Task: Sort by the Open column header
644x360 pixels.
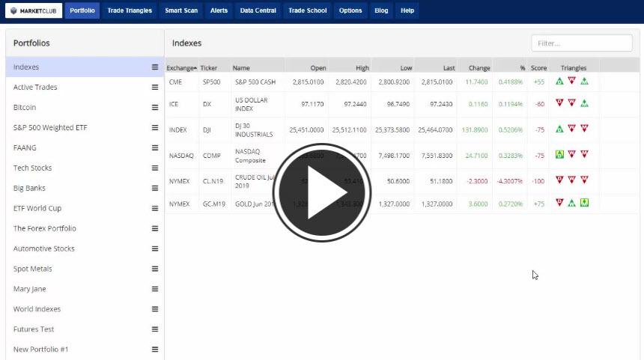Action: pyautogui.click(x=318, y=67)
